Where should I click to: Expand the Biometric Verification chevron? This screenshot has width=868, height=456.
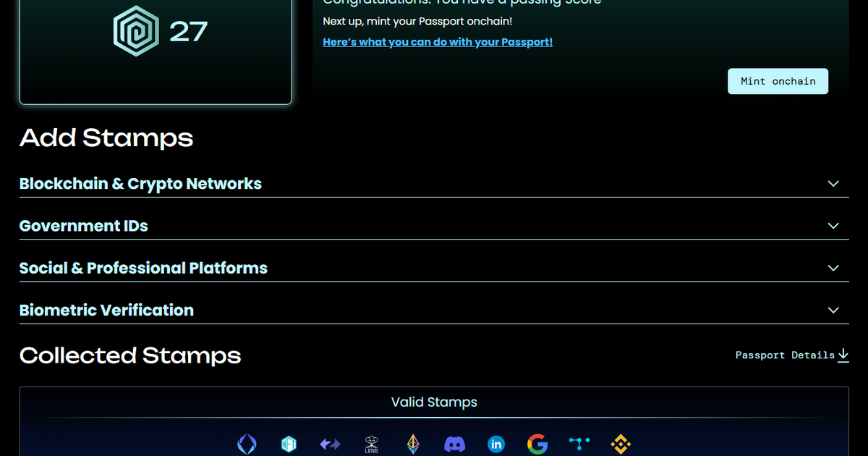[833, 310]
